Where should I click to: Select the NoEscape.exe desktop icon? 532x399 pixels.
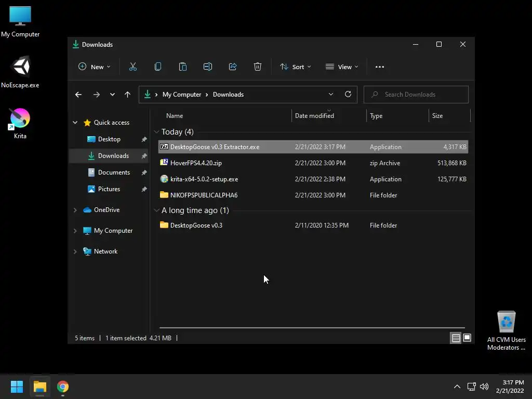click(x=20, y=72)
